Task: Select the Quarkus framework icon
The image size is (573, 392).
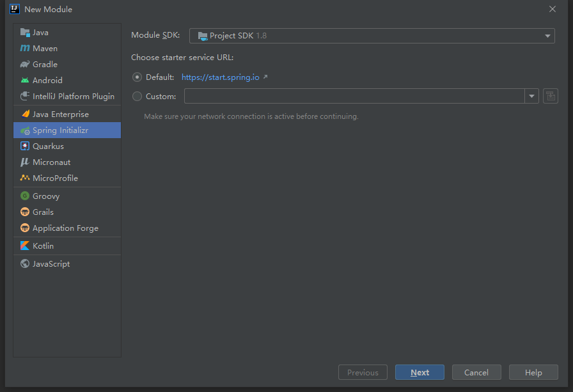Action: (x=24, y=146)
